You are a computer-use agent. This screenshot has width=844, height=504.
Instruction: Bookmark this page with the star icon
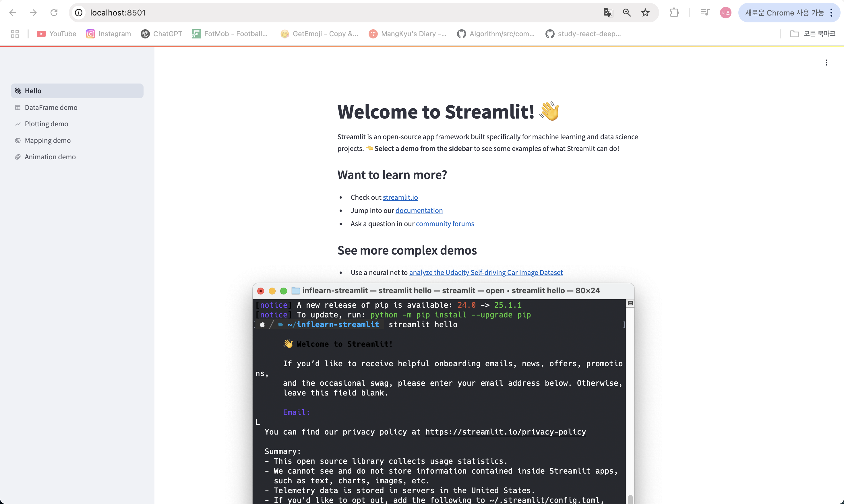click(x=645, y=13)
